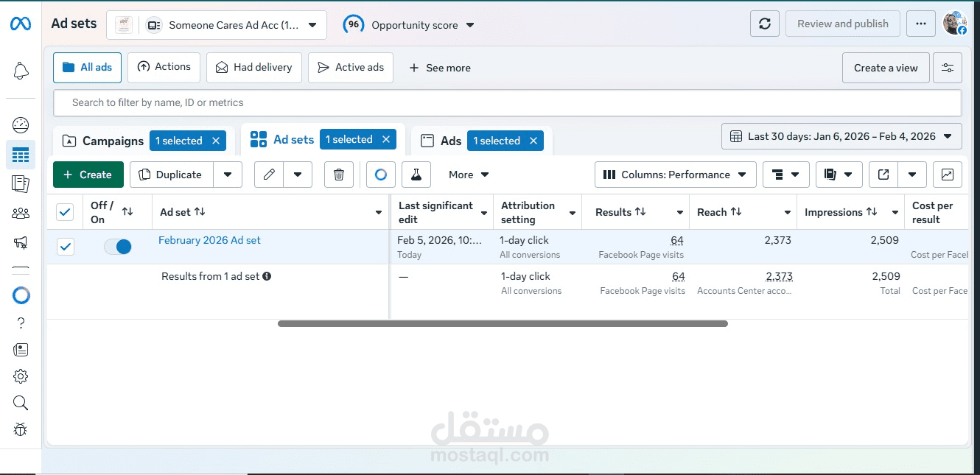Open All tools hamburger icon in sidebar
Viewport: 980px width, 475px height.
click(21, 269)
